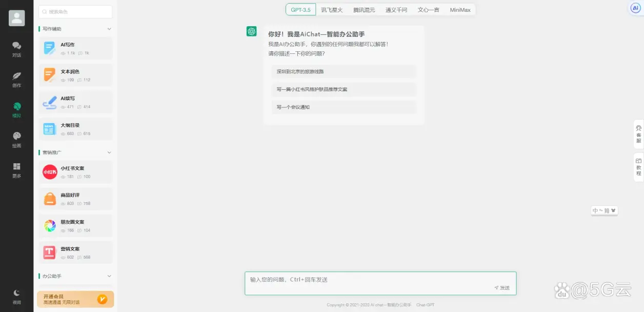Select the 朋友圈文案 role title
Image resolution: width=644 pixels, height=312 pixels.
click(x=72, y=222)
